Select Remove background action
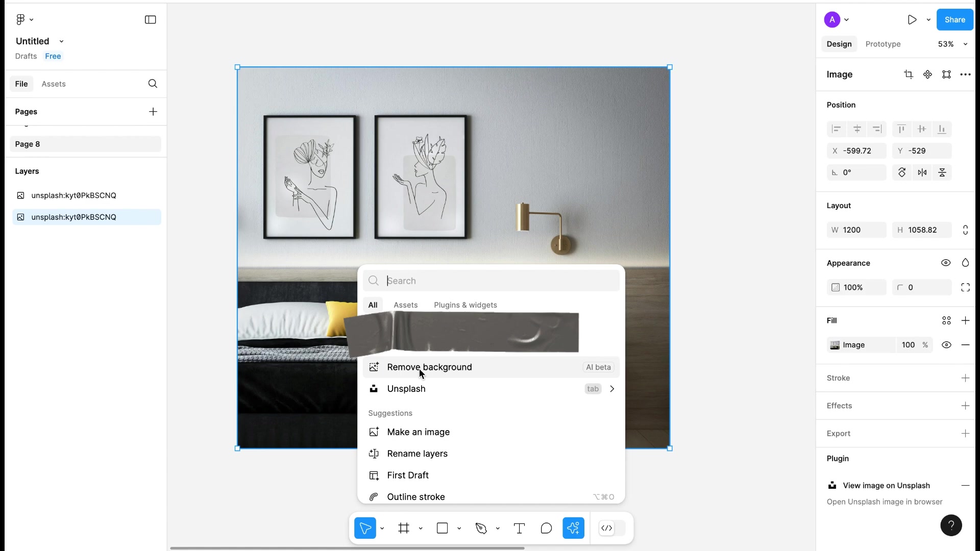The image size is (980, 551). tap(491, 367)
